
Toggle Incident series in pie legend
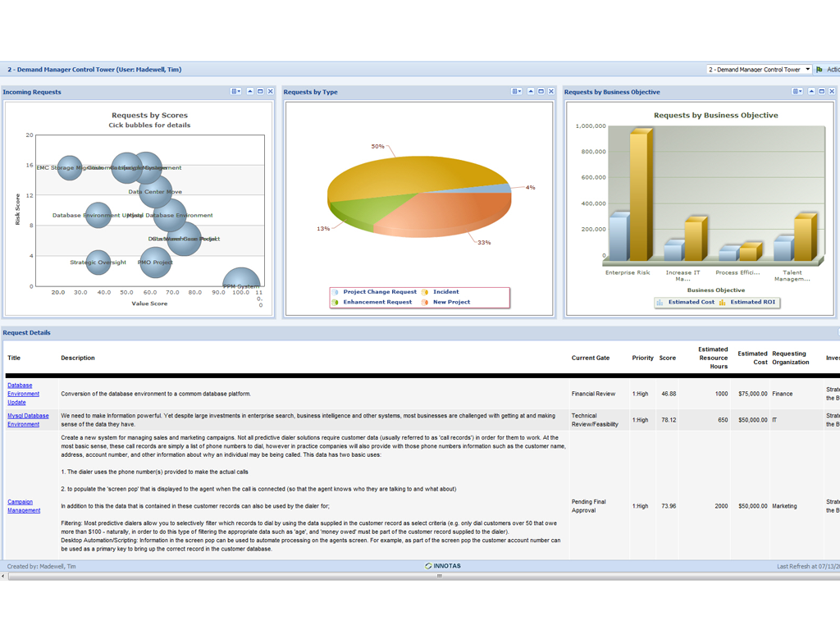[441, 292]
